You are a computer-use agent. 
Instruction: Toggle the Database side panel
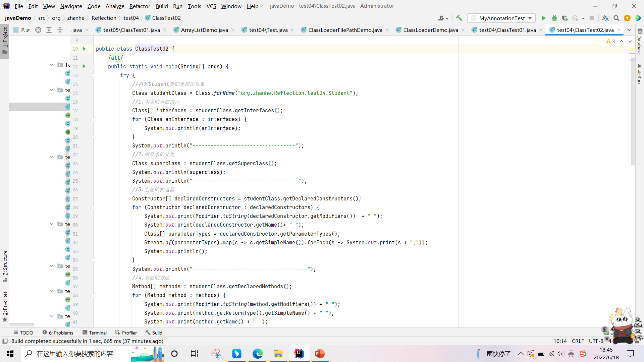[639, 42]
